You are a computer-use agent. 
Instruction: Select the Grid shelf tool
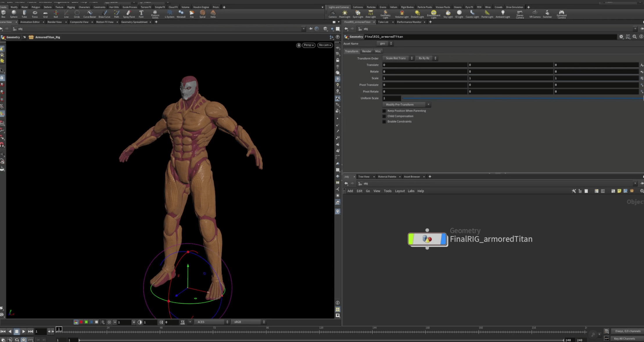pos(45,14)
